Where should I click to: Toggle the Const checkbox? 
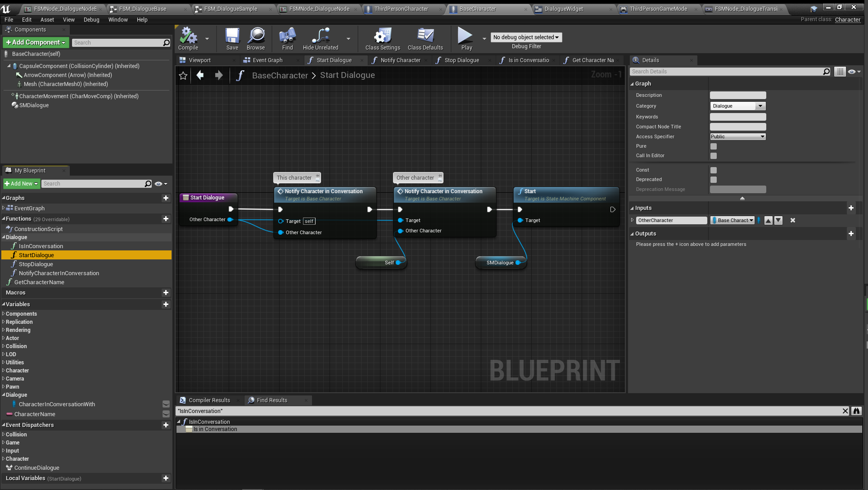(714, 170)
